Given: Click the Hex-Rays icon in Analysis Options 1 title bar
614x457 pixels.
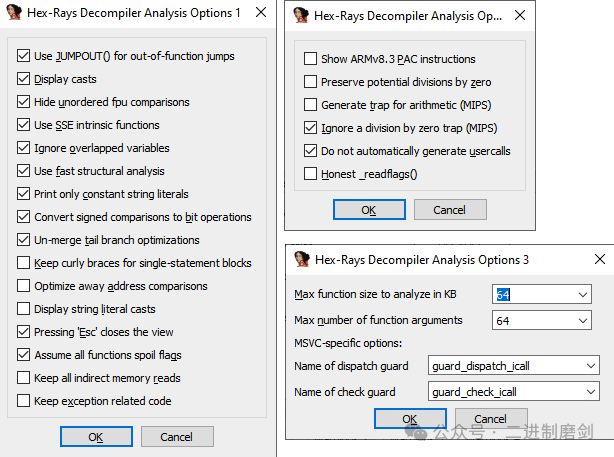Looking at the screenshot, I should click(14, 13).
